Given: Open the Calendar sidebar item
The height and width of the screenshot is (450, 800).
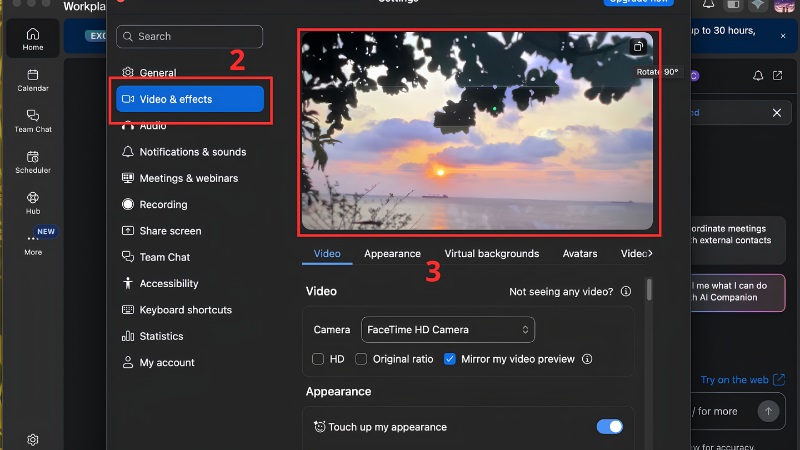Looking at the screenshot, I should (x=33, y=80).
